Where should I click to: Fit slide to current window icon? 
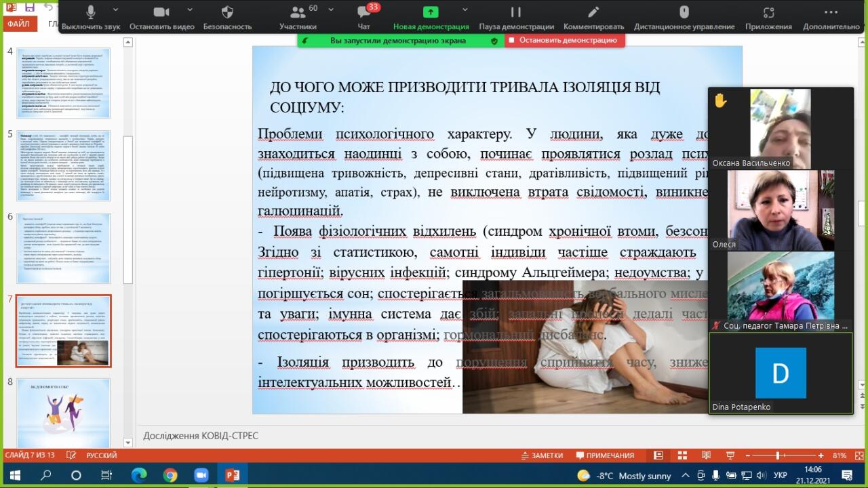click(x=858, y=455)
